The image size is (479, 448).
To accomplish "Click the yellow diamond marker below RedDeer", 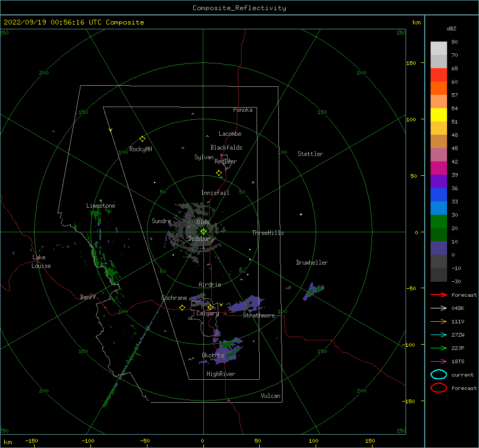I will click(x=219, y=173).
